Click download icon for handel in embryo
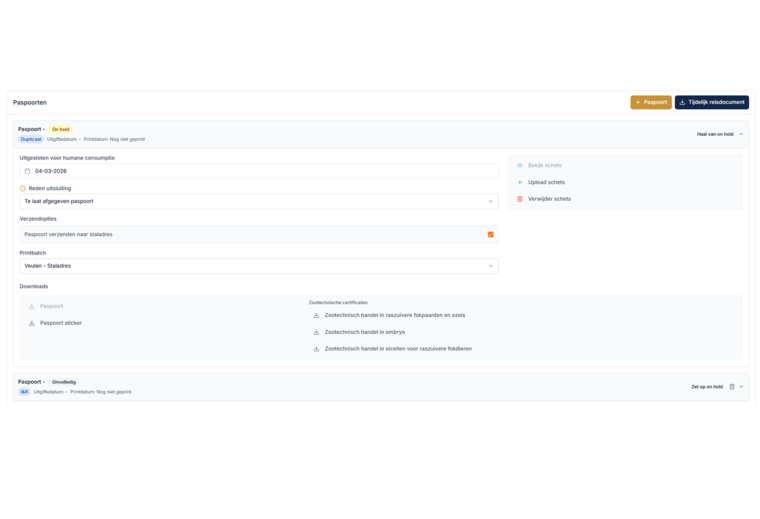 (316, 332)
